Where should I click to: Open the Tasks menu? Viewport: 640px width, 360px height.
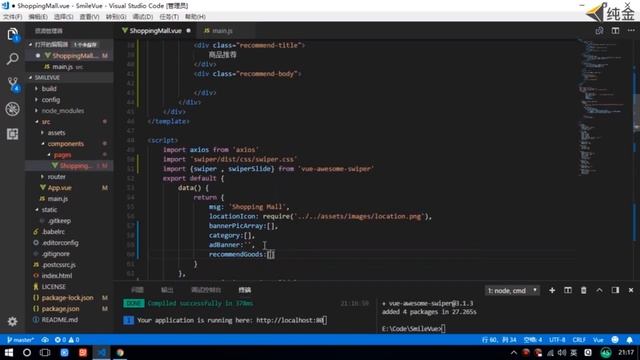169,17
